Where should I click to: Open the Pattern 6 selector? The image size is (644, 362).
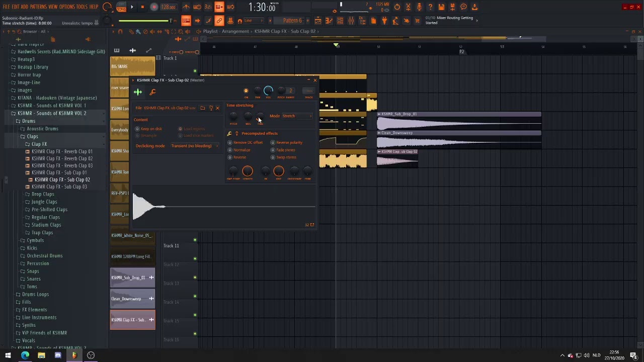pos(293,21)
